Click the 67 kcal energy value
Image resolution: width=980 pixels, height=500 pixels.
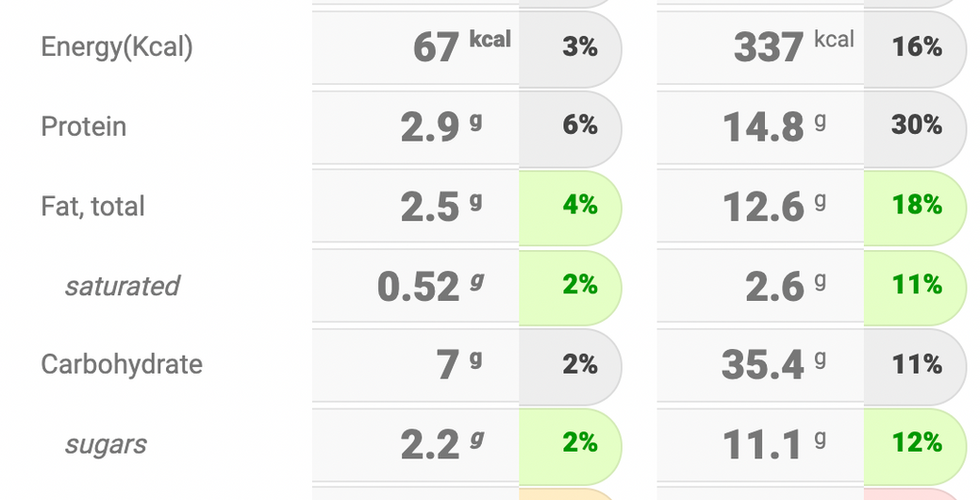pyautogui.click(x=462, y=47)
